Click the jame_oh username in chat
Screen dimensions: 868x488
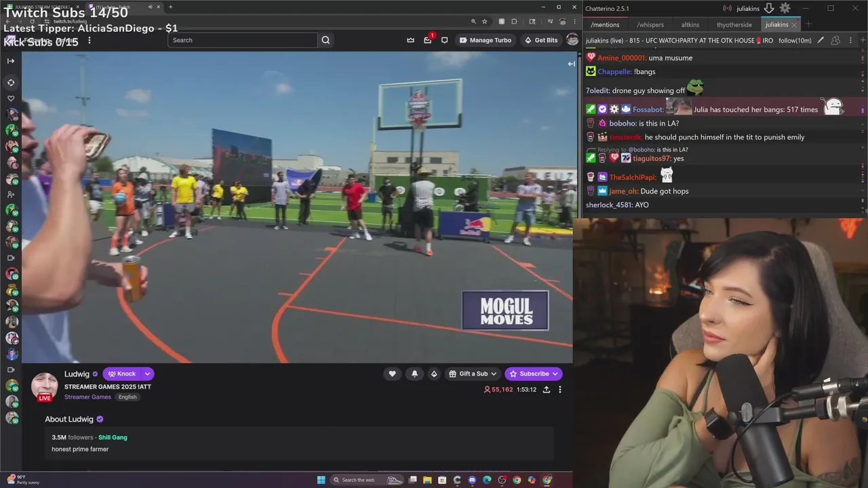[623, 191]
